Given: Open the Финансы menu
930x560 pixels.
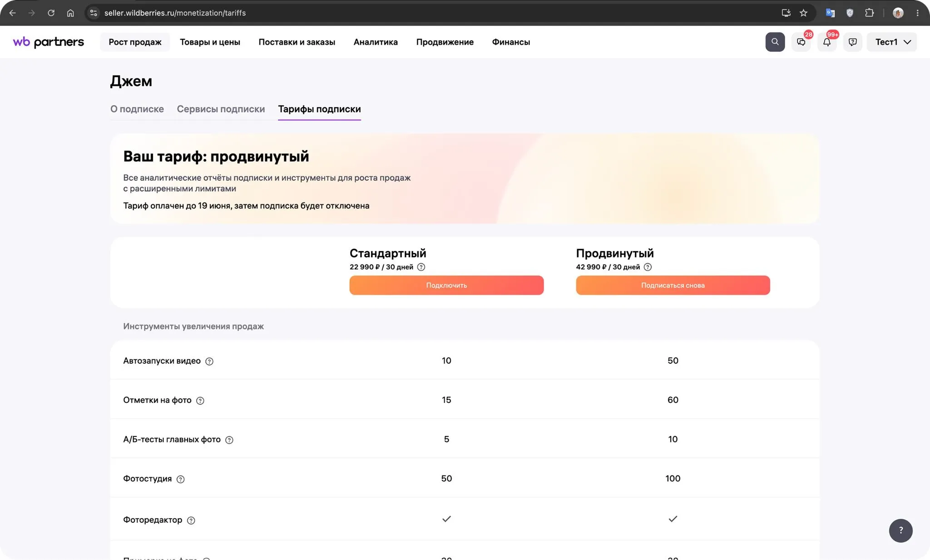Looking at the screenshot, I should coord(511,42).
